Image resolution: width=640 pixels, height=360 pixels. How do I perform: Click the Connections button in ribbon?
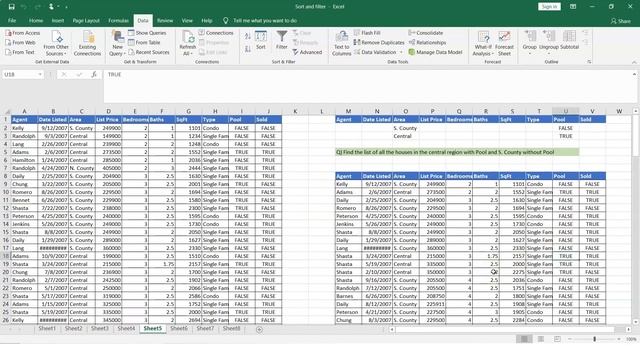[216, 33]
